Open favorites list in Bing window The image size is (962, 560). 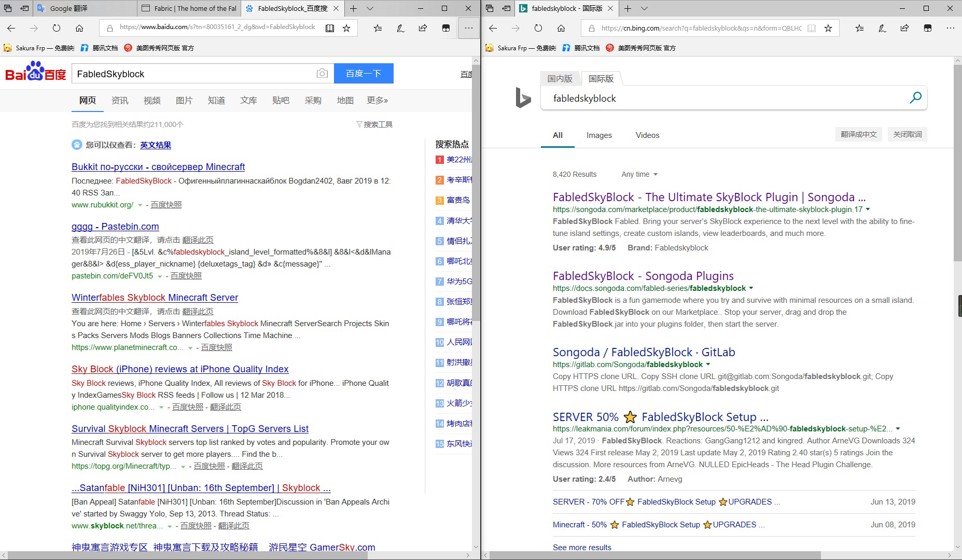(859, 28)
